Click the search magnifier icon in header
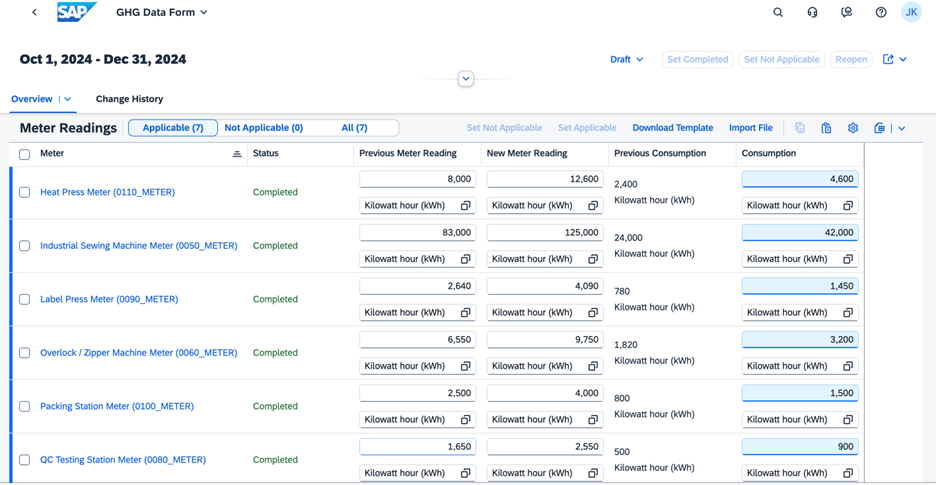Viewport: 936px width, 485px height. (x=778, y=13)
